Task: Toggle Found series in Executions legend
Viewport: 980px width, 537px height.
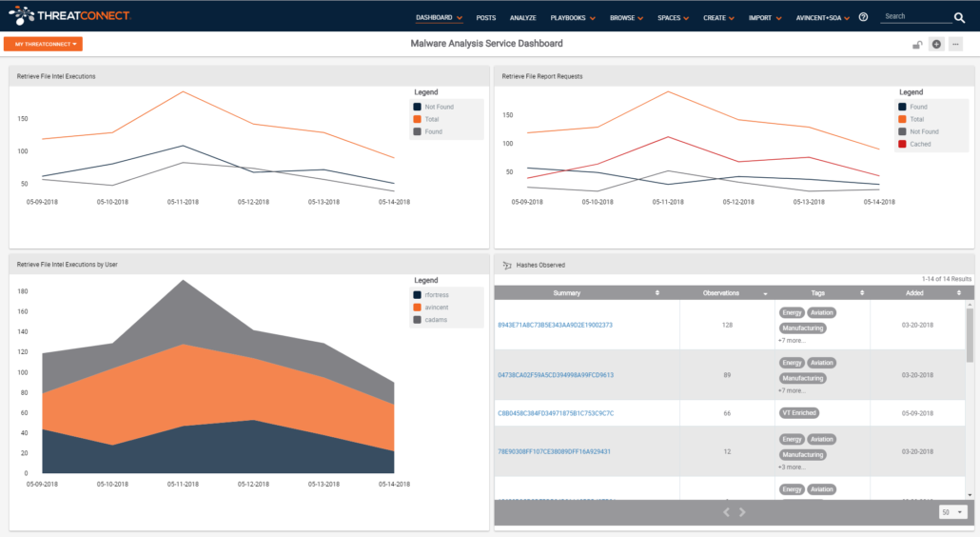Action: click(428, 132)
